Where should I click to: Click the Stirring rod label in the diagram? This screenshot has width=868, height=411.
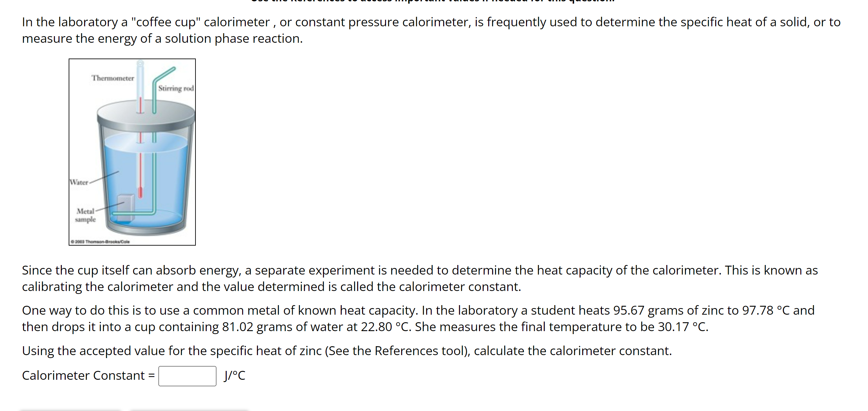pos(176,88)
